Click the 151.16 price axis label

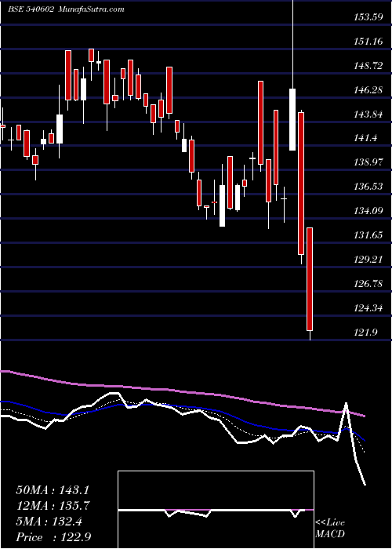[368, 42]
